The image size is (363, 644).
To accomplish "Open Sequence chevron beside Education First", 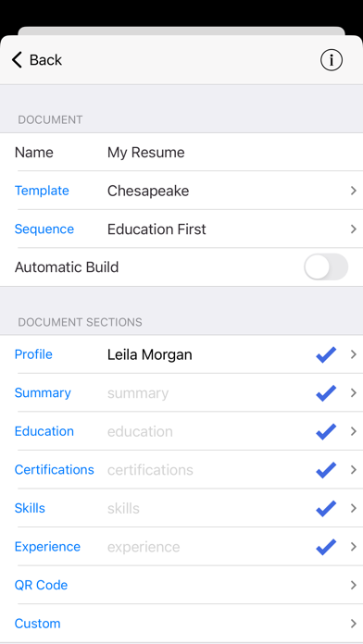I will (354, 229).
